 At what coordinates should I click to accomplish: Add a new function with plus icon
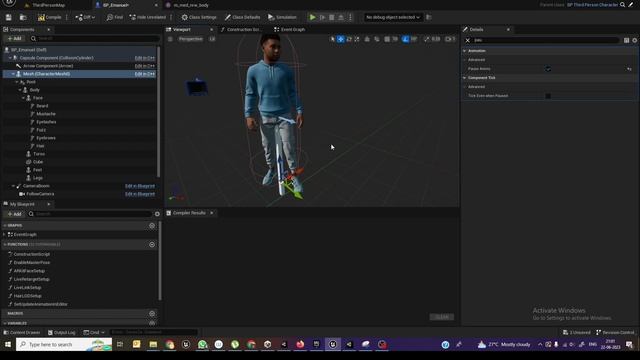click(152, 244)
